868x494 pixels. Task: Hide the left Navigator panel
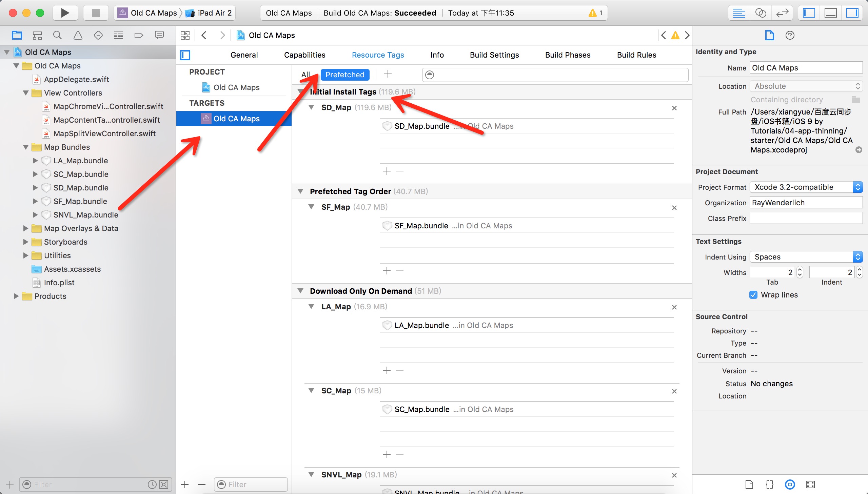click(x=809, y=13)
